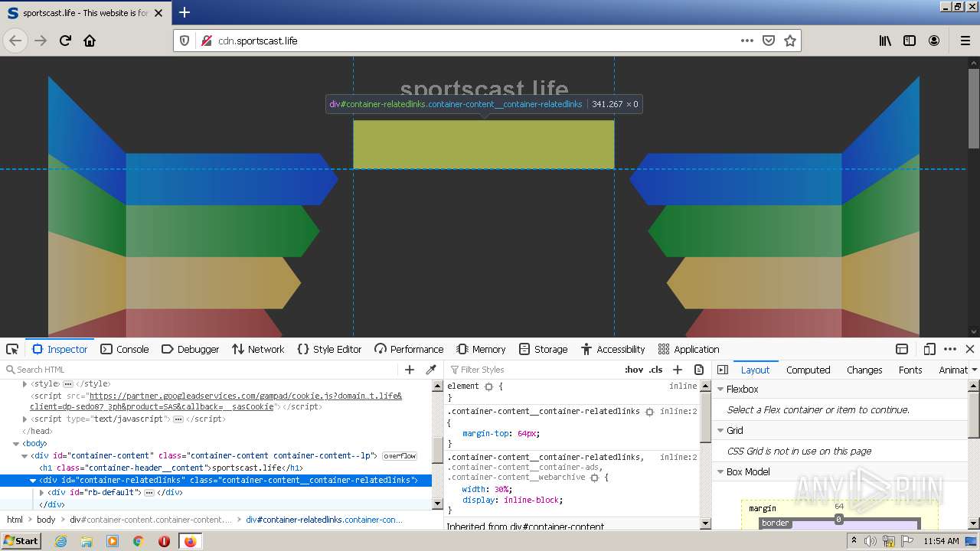Save page to Pocket
This screenshot has height=551, width=980.
(769, 41)
